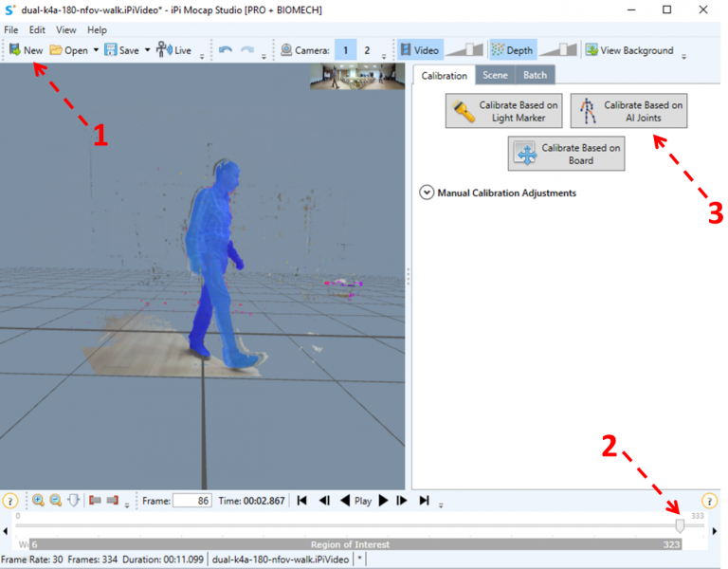This screenshot has height=569, width=728.
Task: Create a new project with New
Action: click(26, 50)
